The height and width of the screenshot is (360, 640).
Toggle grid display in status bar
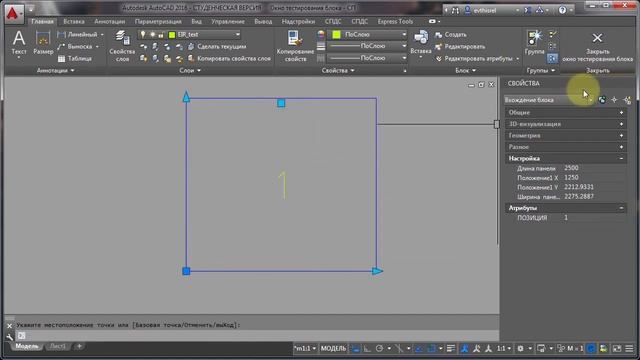[356, 349]
